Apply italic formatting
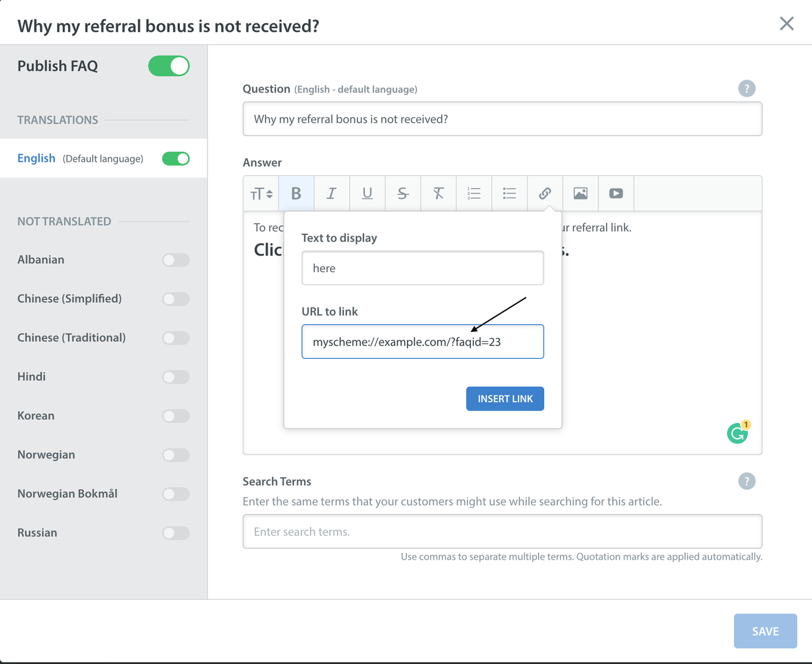The width and height of the screenshot is (812, 664). [x=331, y=193]
